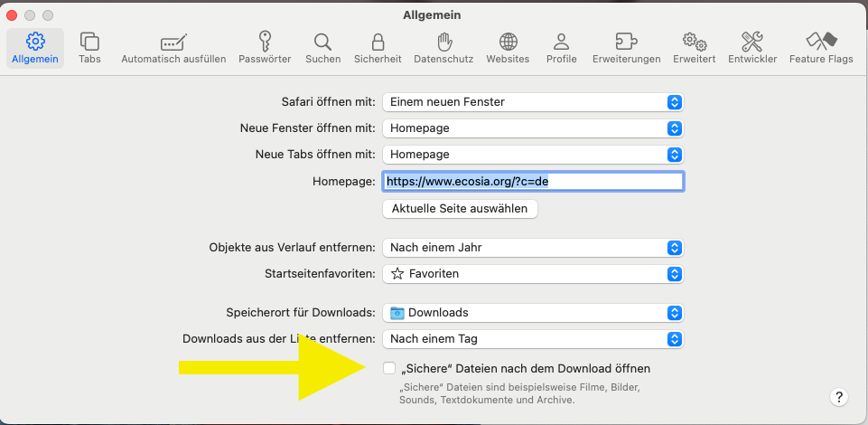Viewport: 868px width, 425px height.
Task: Open "Objekte aus Verlauf entfernen" dropdown
Action: pyautogui.click(x=533, y=247)
